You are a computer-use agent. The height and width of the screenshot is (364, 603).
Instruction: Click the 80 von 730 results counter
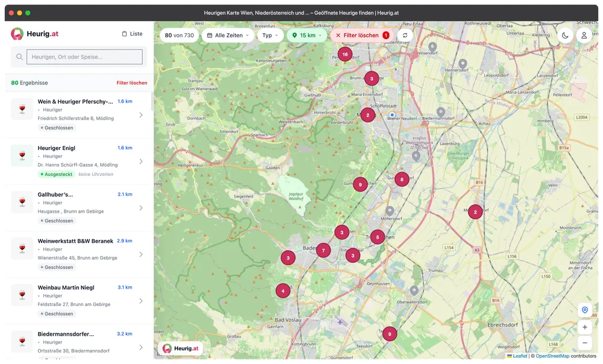(179, 36)
